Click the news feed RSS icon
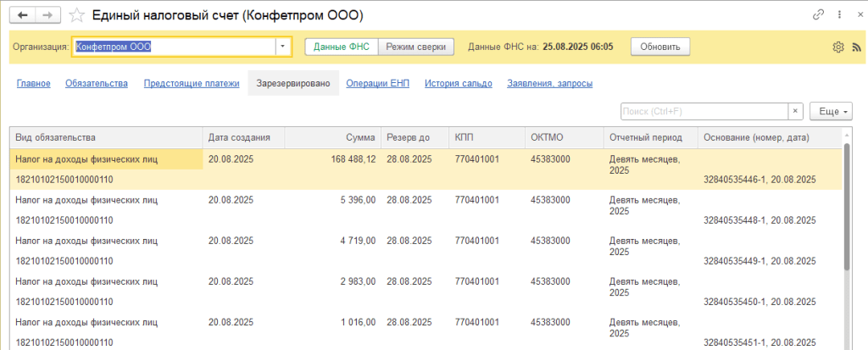Viewport: 868px width, 350px height. point(855,47)
